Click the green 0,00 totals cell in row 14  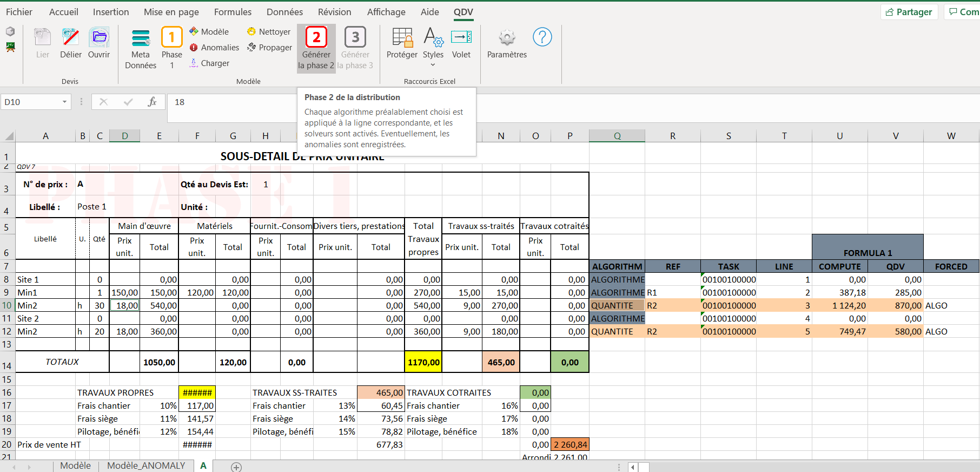570,362
